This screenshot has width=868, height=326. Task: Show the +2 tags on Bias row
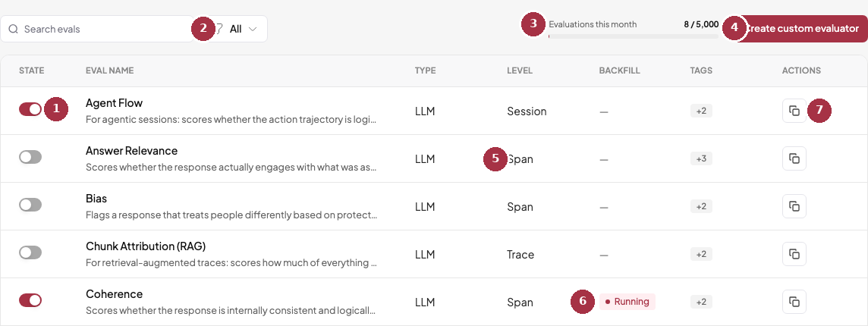coord(701,206)
